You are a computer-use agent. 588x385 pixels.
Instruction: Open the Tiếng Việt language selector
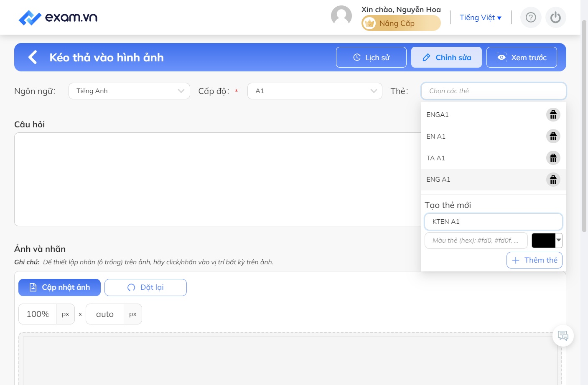[480, 18]
